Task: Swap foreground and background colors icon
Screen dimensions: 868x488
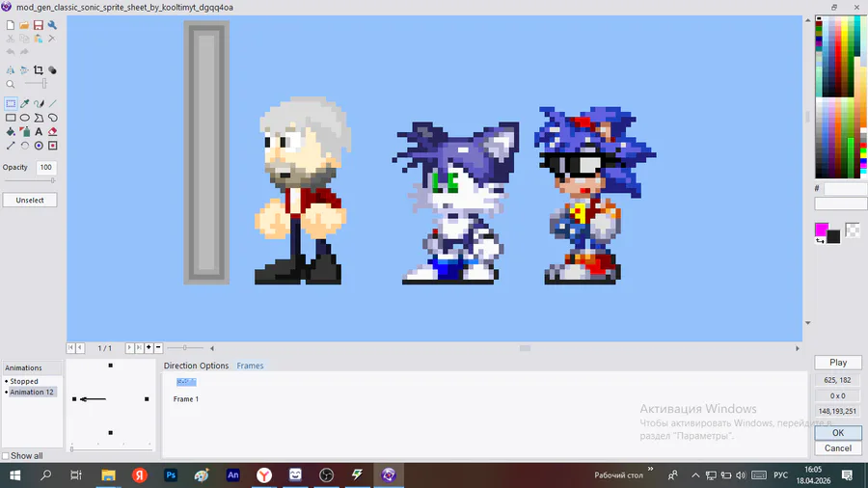Action: 820,241
